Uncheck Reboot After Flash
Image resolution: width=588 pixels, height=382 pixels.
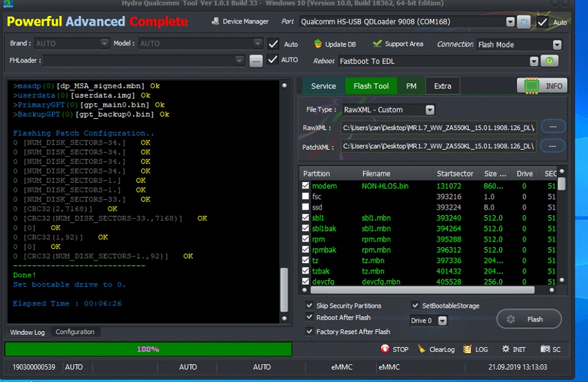click(x=310, y=318)
